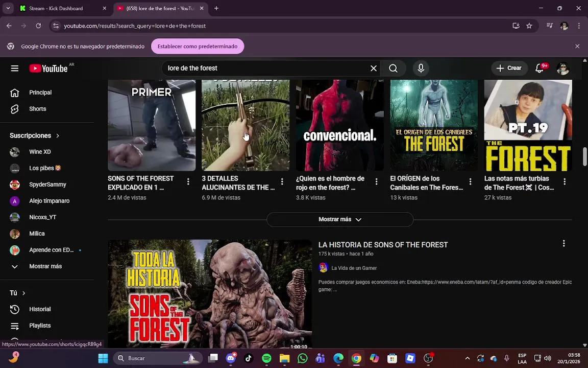Start voice search with the microphone icon
The width and height of the screenshot is (588, 368).
[421, 68]
